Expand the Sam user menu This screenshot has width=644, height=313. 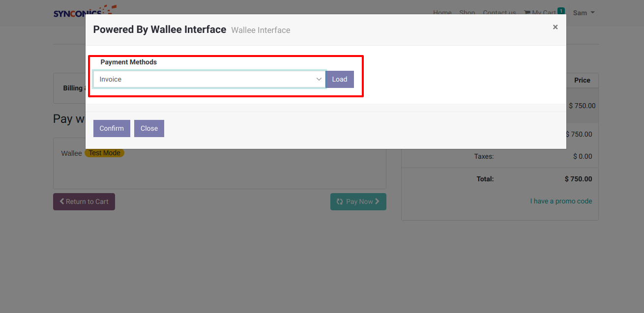click(584, 13)
